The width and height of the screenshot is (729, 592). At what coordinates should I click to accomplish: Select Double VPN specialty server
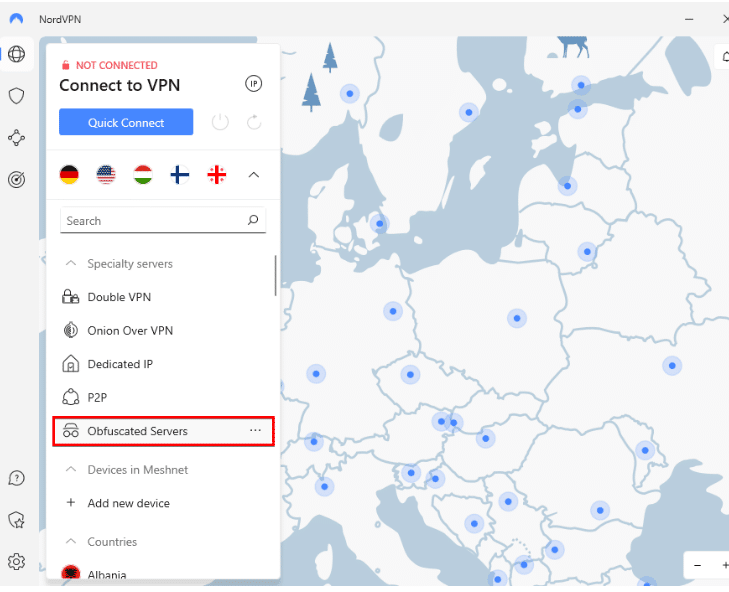coord(118,297)
